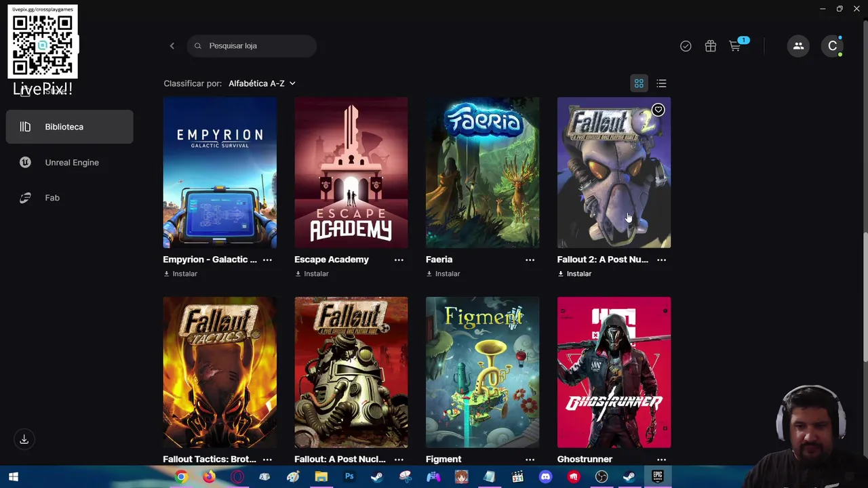Open Firefox from taskbar
This screenshot has width=868, height=488.
209,477
